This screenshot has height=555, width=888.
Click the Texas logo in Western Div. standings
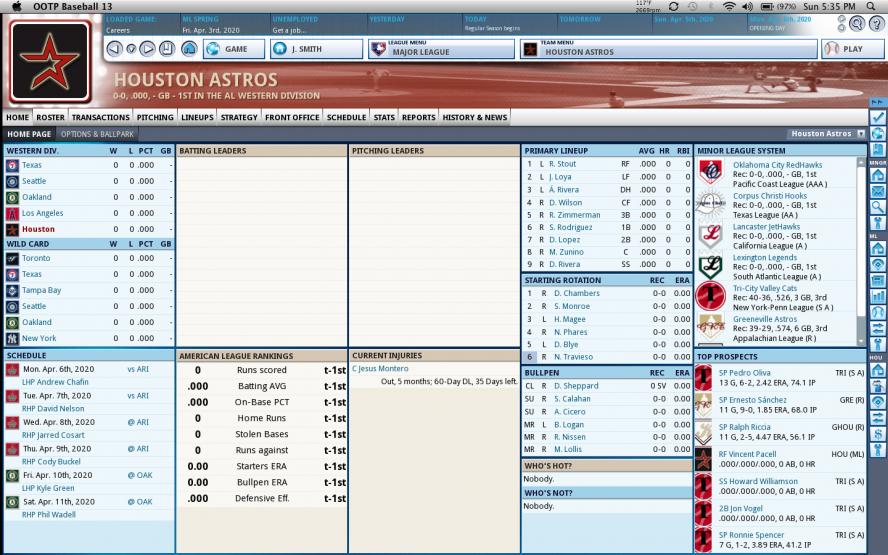coord(12,165)
